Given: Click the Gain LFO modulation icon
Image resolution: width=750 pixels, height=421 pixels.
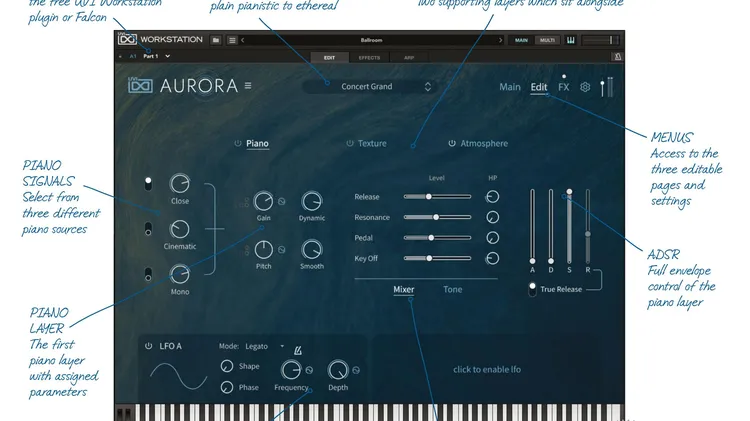Looking at the screenshot, I should click(282, 201).
